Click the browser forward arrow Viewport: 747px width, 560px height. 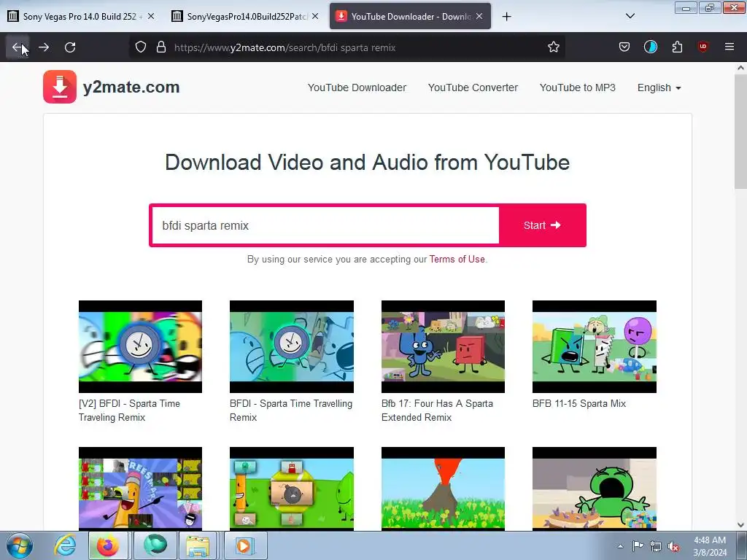44,47
